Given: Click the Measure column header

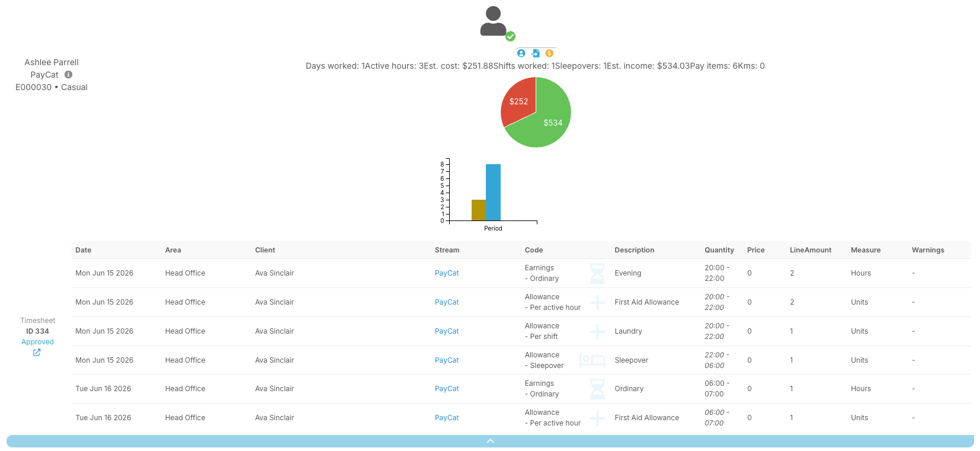Looking at the screenshot, I should 866,250.
